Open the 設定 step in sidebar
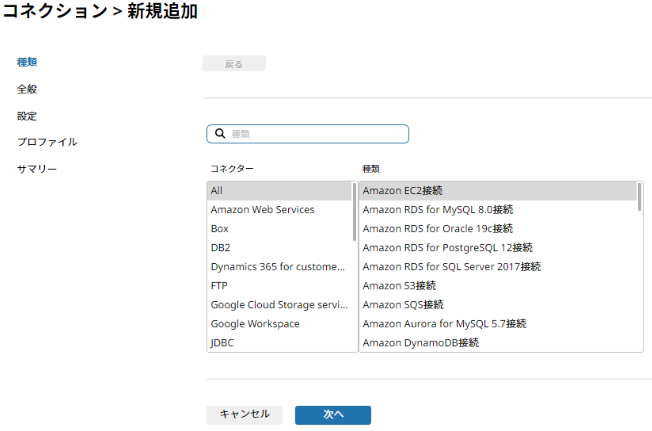Viewport: 652px width, 431px height. tap(27, 116)
